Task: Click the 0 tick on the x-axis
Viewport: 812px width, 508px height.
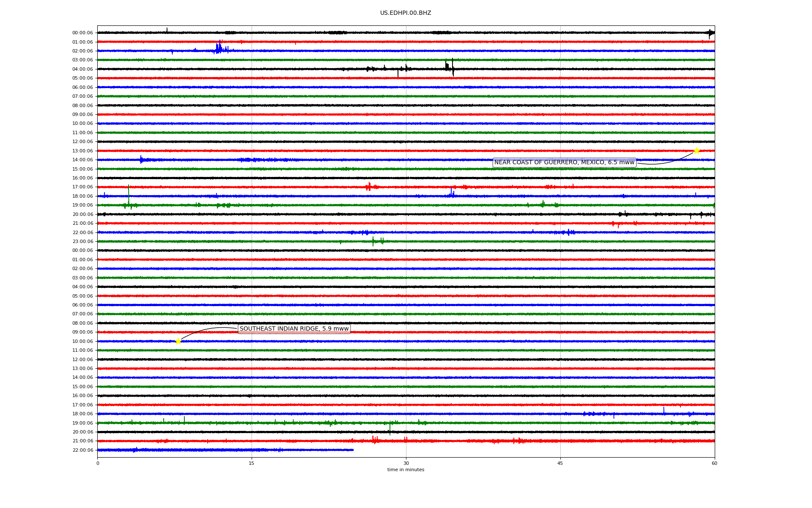Action: tap(98, 463)
